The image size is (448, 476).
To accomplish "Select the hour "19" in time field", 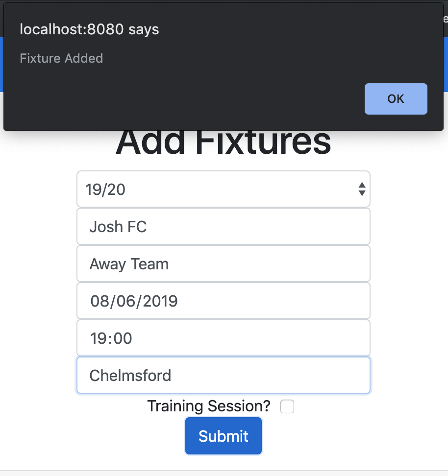I will click(98, 338).
